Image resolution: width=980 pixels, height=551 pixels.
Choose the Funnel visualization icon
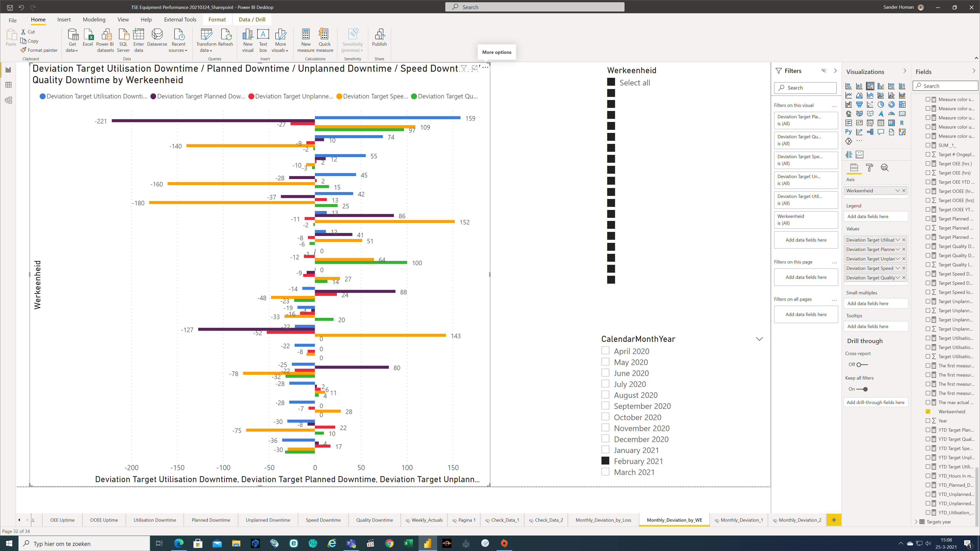pos(859,105)
